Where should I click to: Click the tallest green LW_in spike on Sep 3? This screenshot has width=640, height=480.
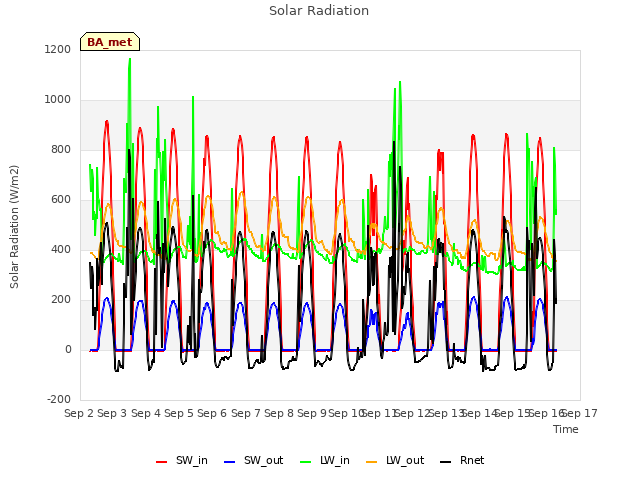point(130,60)
